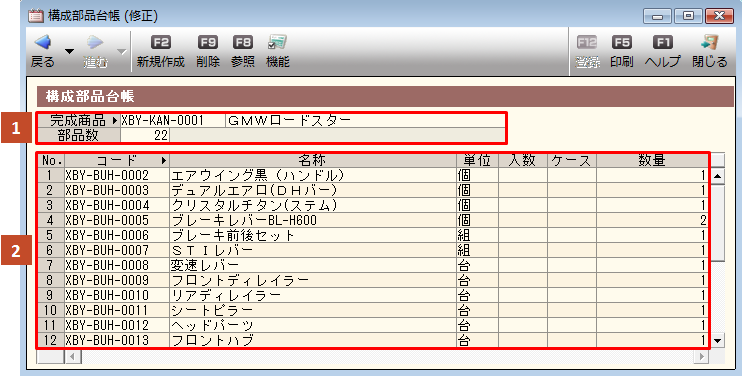Click name ＳＴＩレバー
Viewport: 742px width, 376px height.
coord(212,250)
